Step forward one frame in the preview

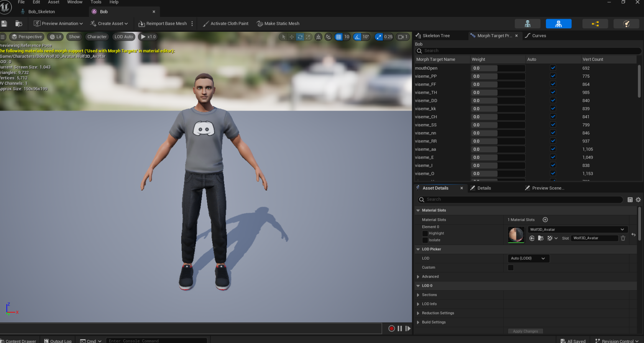(408, 328)
